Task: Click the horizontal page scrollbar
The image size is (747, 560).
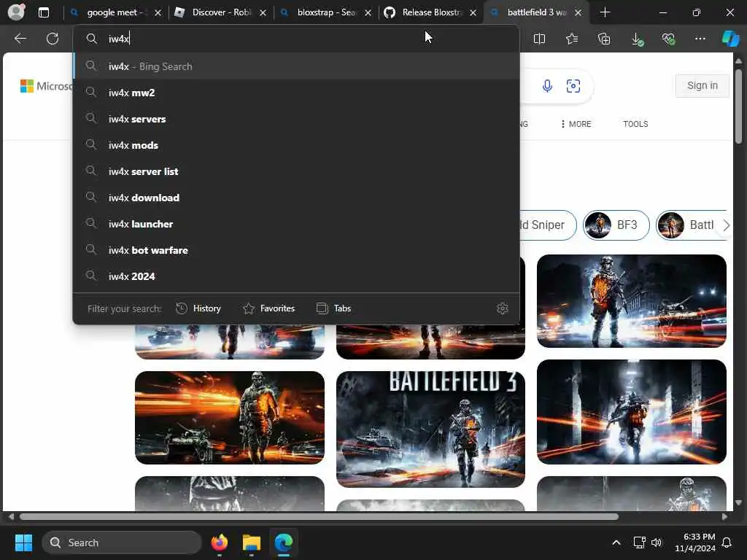Action: pos(320,517)
